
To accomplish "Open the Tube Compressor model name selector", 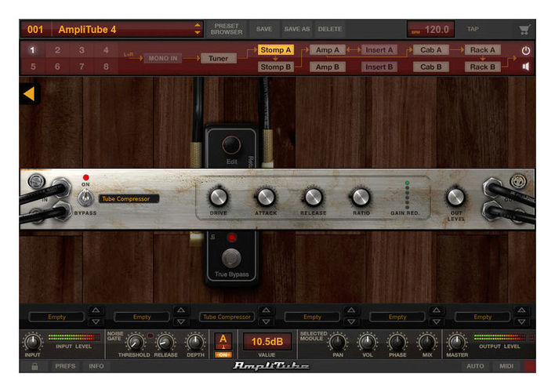I will coord(129,198).
